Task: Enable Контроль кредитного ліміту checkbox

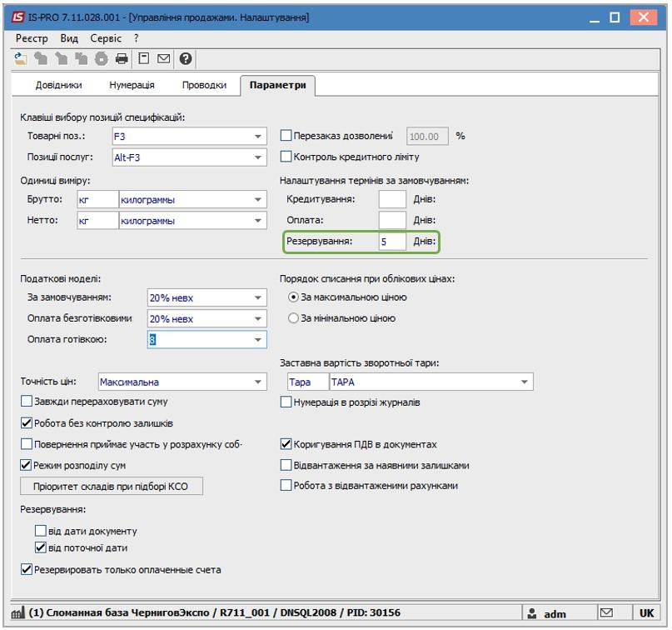Action: [x=286, y=157]
